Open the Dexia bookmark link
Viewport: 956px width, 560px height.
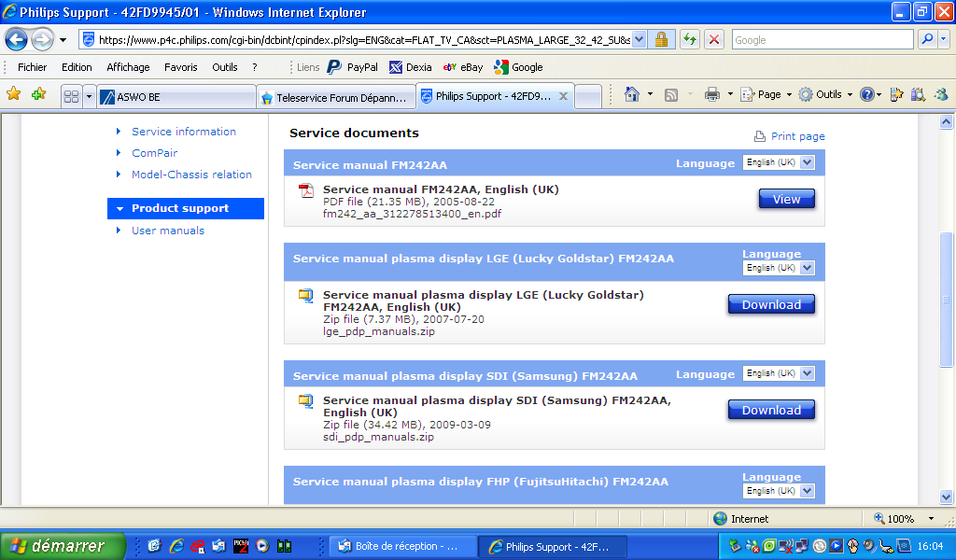pos(411,67)
